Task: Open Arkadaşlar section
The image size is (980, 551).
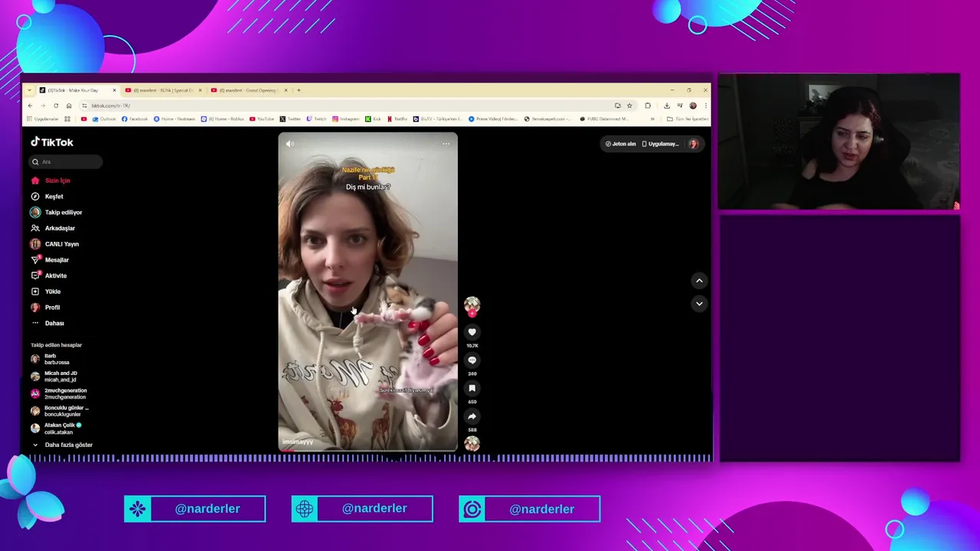Action: point(53,228)
